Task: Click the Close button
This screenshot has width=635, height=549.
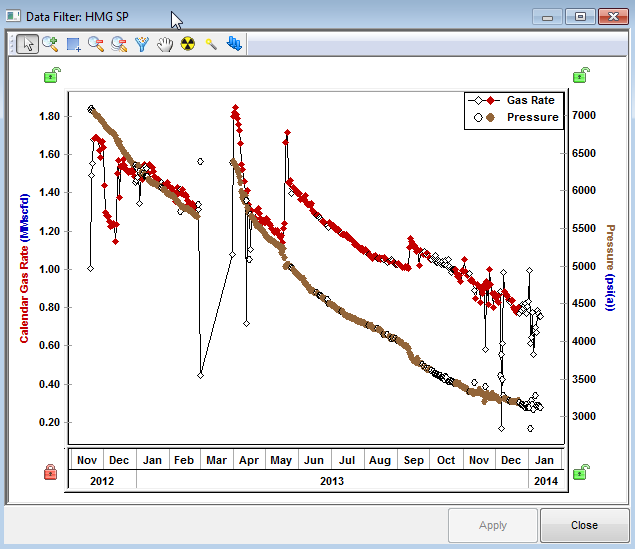Action: (584, 525)
